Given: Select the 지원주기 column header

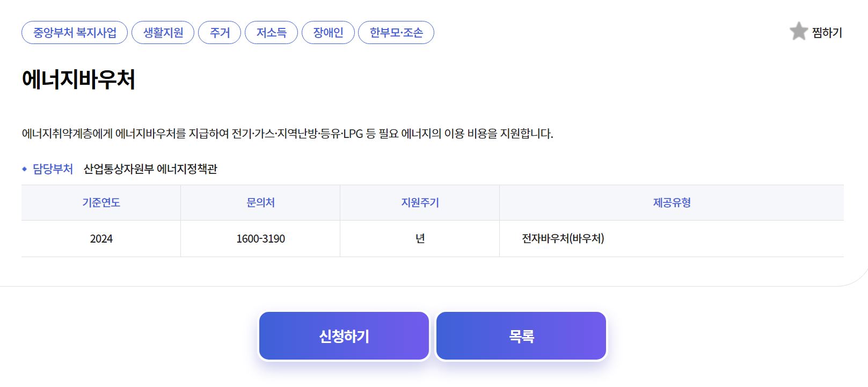Looking at the screenshot, I should [419, 202].
